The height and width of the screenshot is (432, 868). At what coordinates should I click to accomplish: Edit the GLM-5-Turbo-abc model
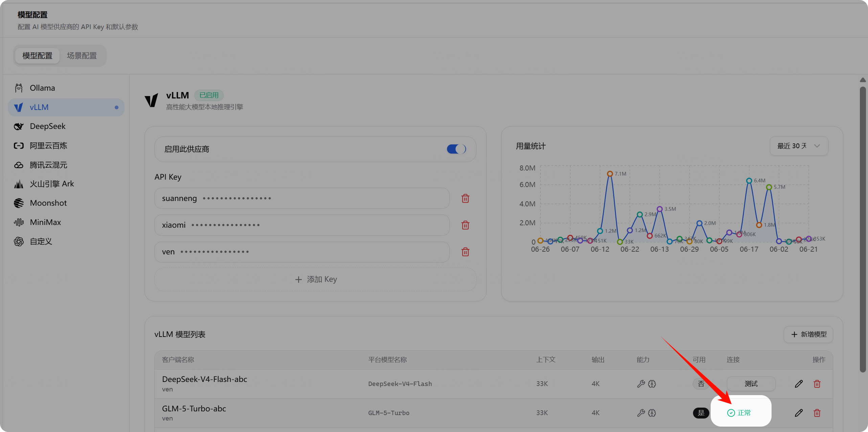click(799, 413)
